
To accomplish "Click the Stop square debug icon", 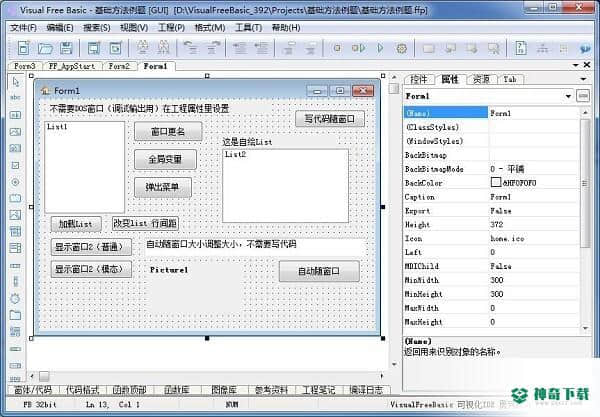I will pos(337,48).
